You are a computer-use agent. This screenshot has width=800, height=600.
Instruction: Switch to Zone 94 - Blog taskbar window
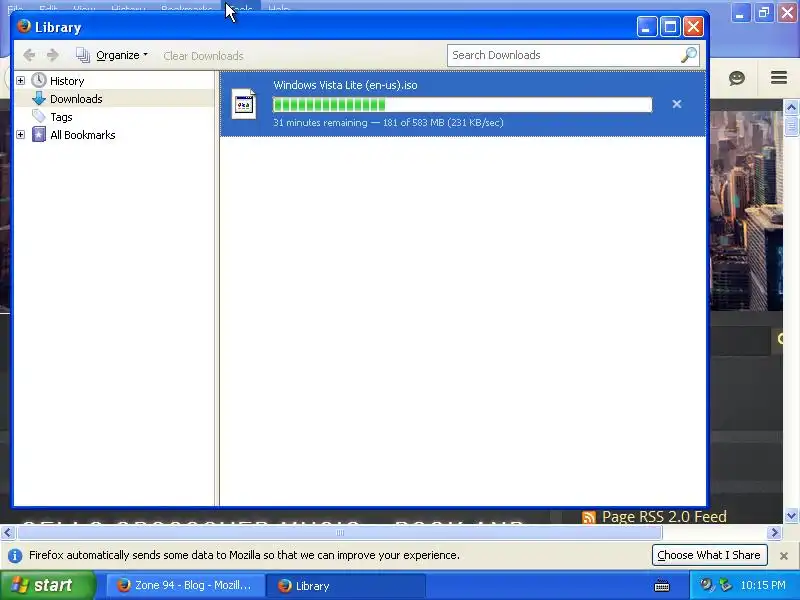(186, 585)
